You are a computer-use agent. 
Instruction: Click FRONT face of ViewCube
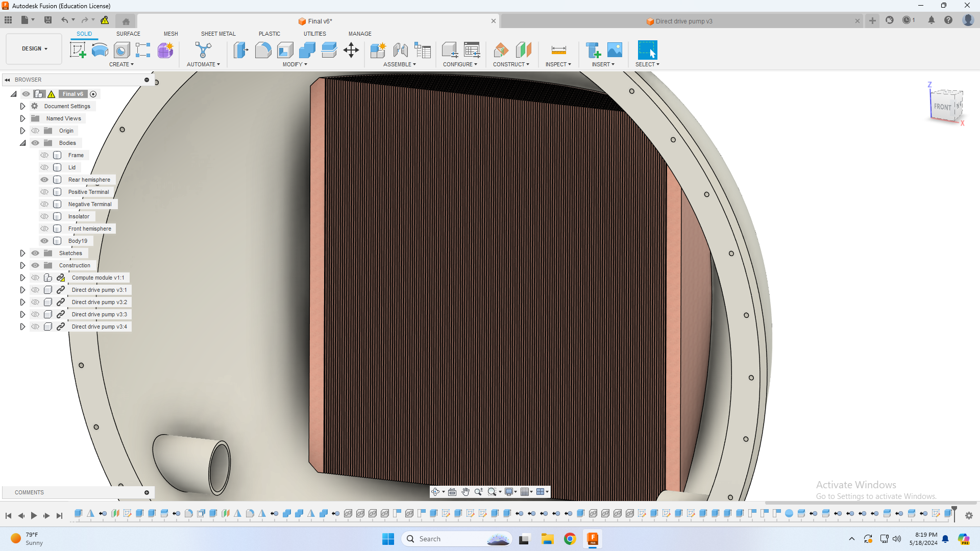(942, 107)
